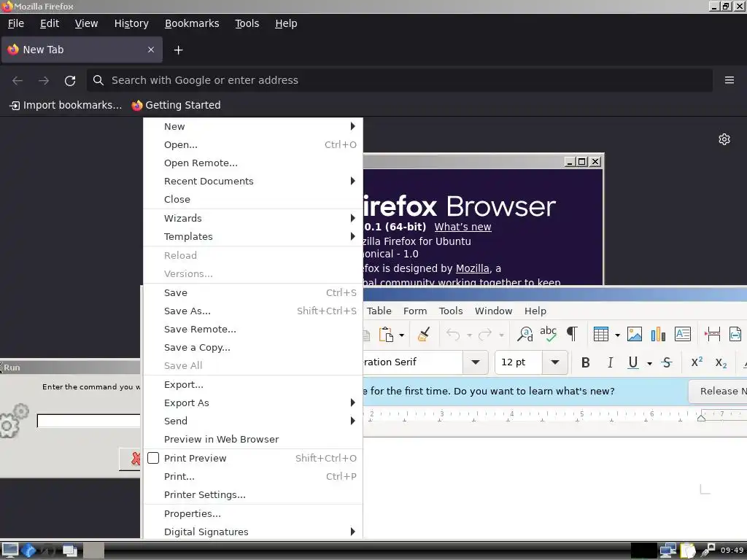Viewport: 747px width, 560px height.
Task: Click the Mozilla link in About dialog
Action: click(x=472, y=268)
